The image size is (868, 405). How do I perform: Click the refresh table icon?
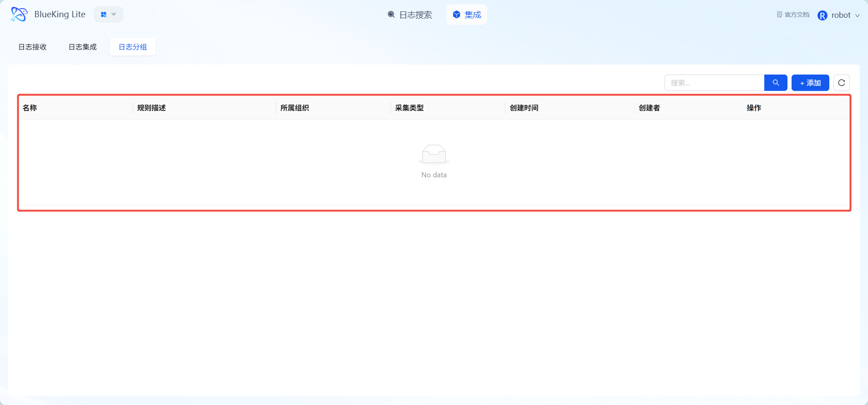[x=842, y=83]
